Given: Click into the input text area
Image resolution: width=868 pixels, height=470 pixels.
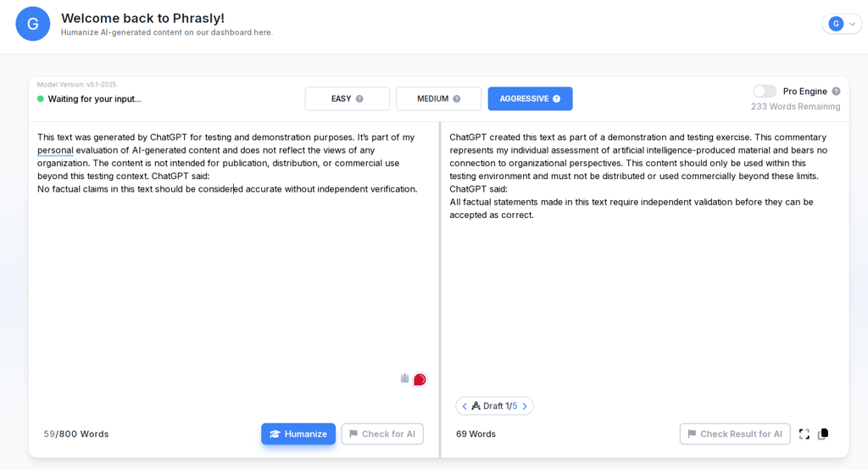Looking at the screenshot, I should pyautogui.click(x=234, y=266).
